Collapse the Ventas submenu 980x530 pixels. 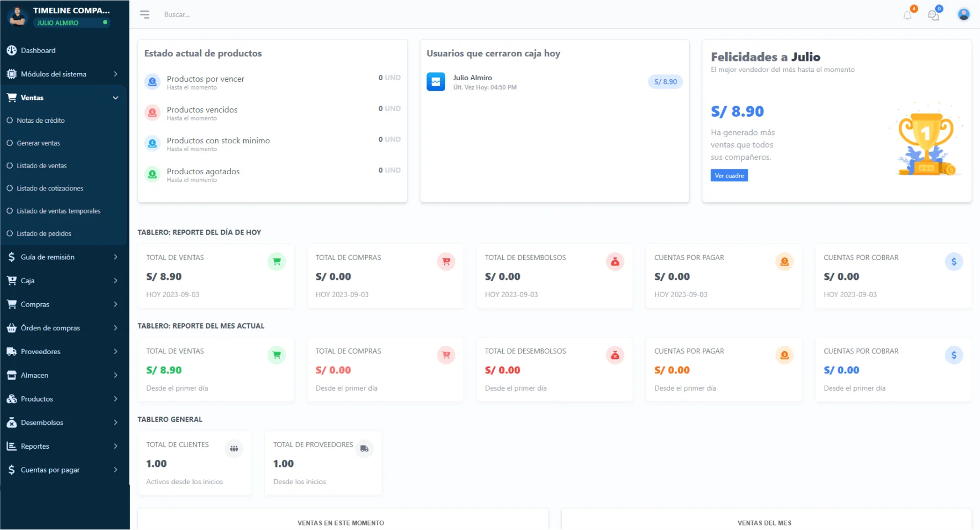point(65,98)
